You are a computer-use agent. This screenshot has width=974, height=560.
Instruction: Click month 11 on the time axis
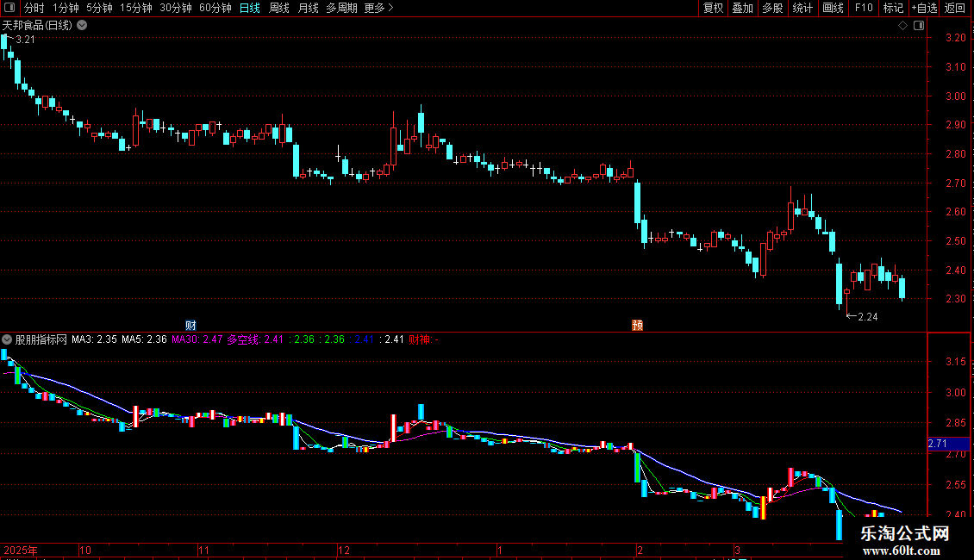(x=203, y=550)
